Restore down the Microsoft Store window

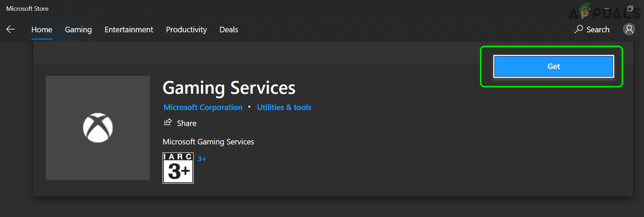pos(630,9)
